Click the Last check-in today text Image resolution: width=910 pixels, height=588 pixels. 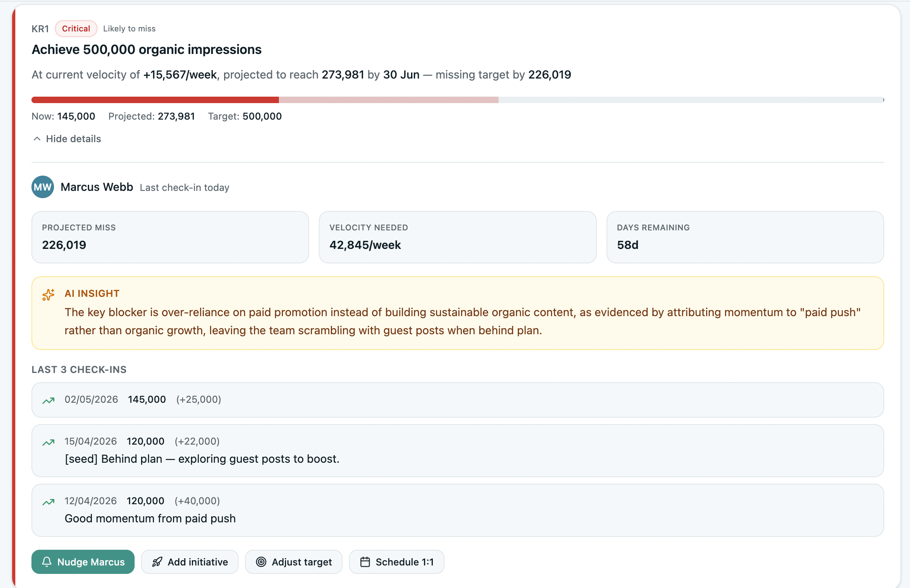pyautogui.click(x=185, y=188)
